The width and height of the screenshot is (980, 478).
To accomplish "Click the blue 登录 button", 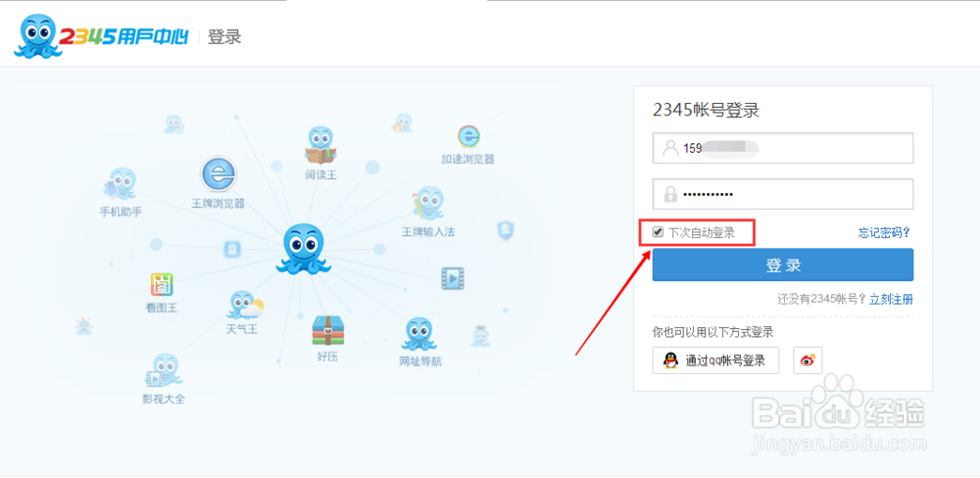I will (783, 264).
